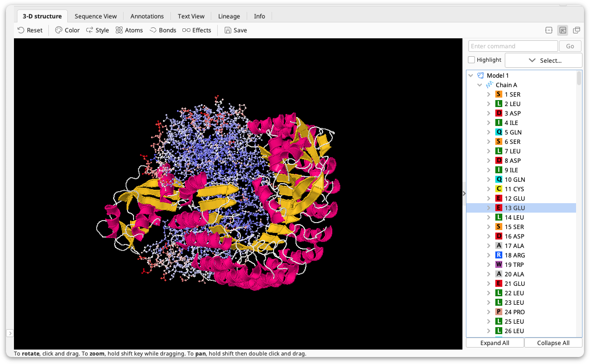Click the cyan Q icon of 5 GLN
The width and height of the screenshot is (590, 364).
(499, 132)
